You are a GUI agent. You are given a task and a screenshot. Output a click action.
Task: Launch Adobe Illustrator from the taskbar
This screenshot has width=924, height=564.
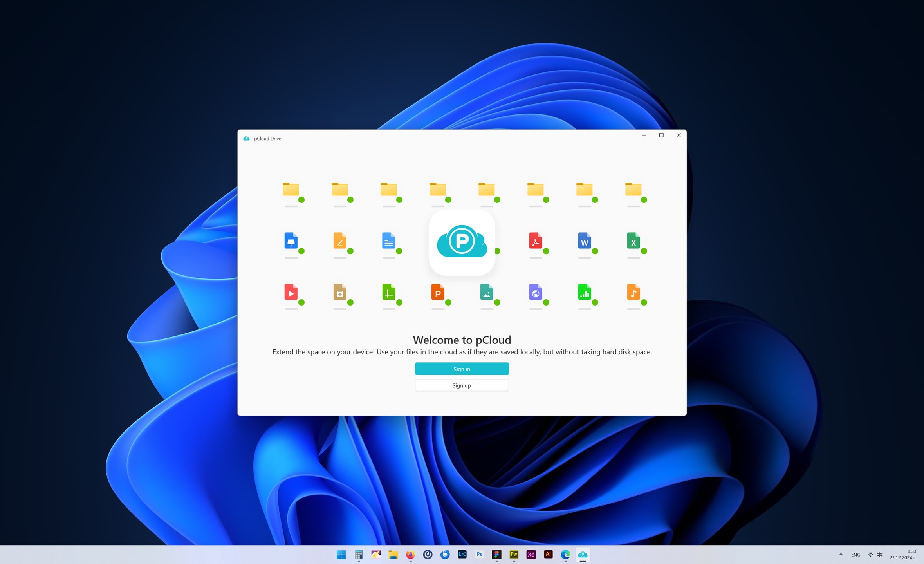pyautogui.click(x=548, y=554)
